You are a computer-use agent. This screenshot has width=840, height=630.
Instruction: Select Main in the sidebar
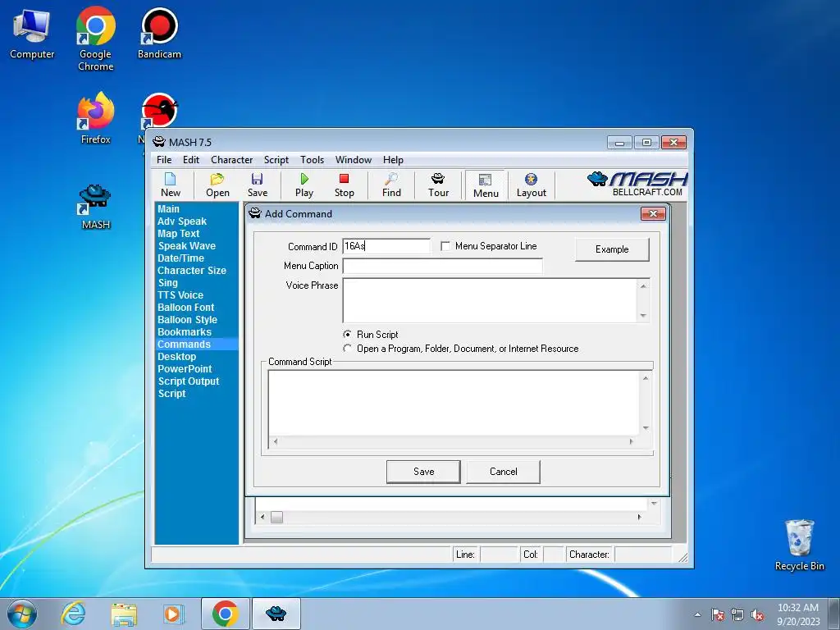[x=168, y=209]
